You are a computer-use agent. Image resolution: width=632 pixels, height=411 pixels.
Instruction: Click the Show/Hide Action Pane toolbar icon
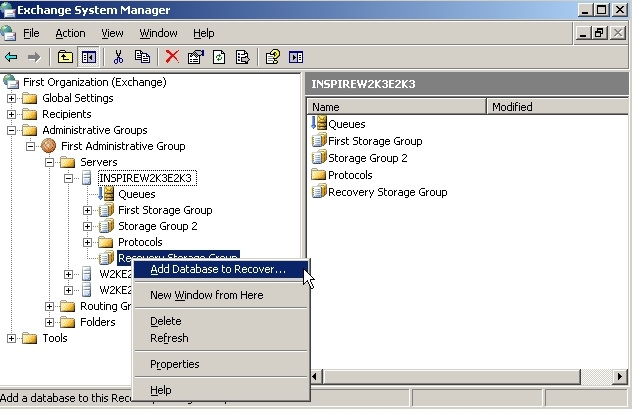click(296, 57)
